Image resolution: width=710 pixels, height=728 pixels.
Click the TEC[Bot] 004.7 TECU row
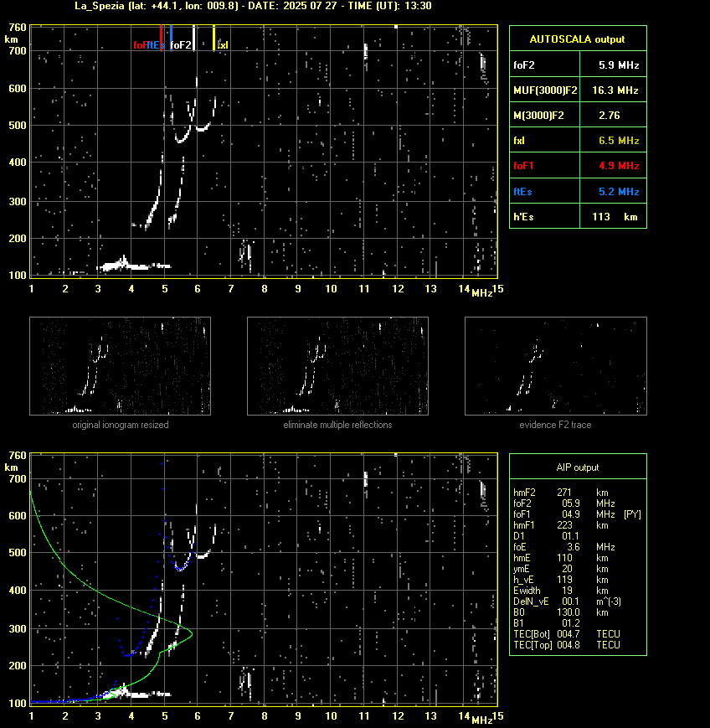567,633
